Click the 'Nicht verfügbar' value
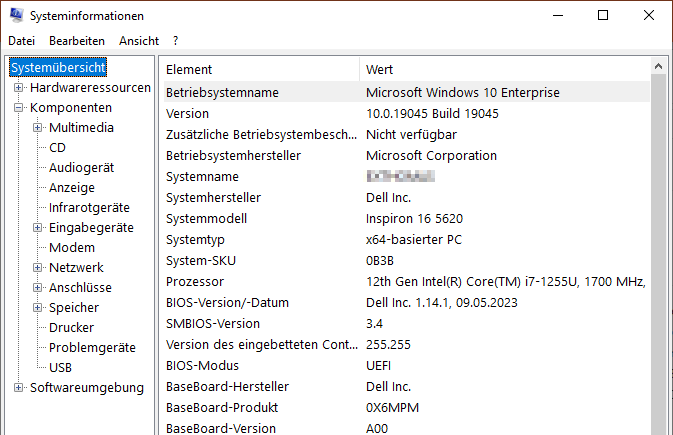 [x=411, y=134]
